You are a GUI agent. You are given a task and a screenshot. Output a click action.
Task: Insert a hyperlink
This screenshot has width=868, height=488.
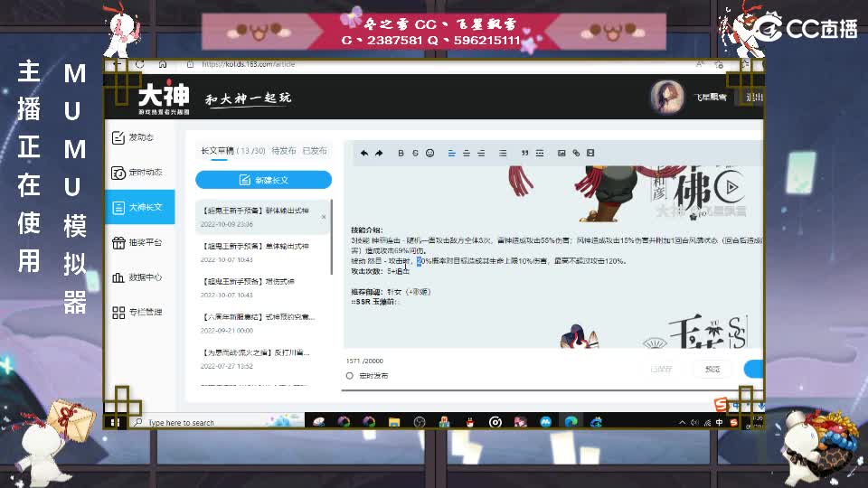pyautogui.click(x=576, y=154)
